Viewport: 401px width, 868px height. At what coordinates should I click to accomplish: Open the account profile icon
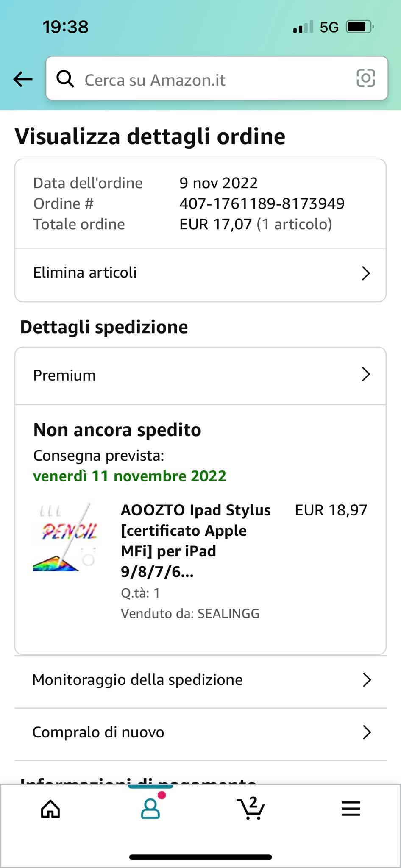tap(150, 809)
